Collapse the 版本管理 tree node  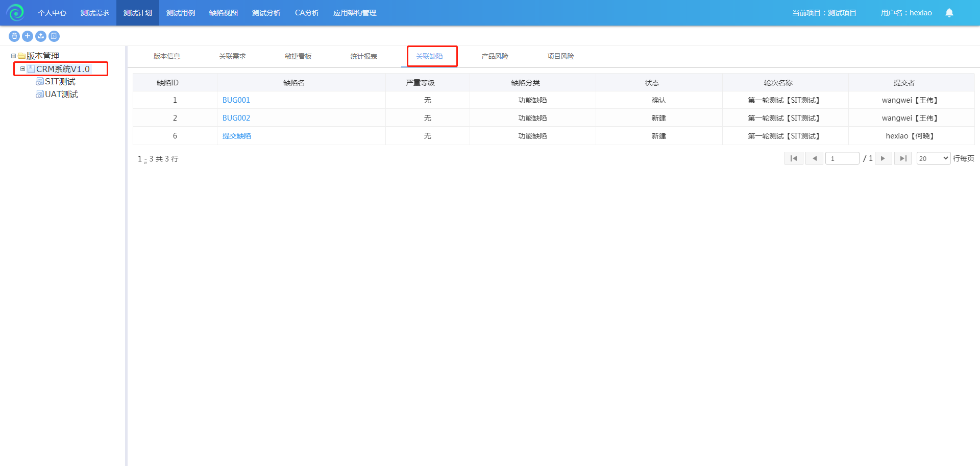[13, 56]
